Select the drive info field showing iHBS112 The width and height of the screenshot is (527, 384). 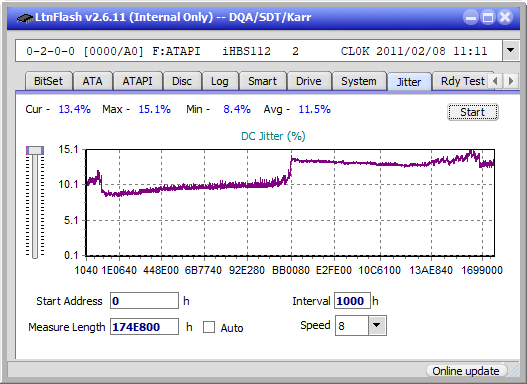click(x=259, y=51)
